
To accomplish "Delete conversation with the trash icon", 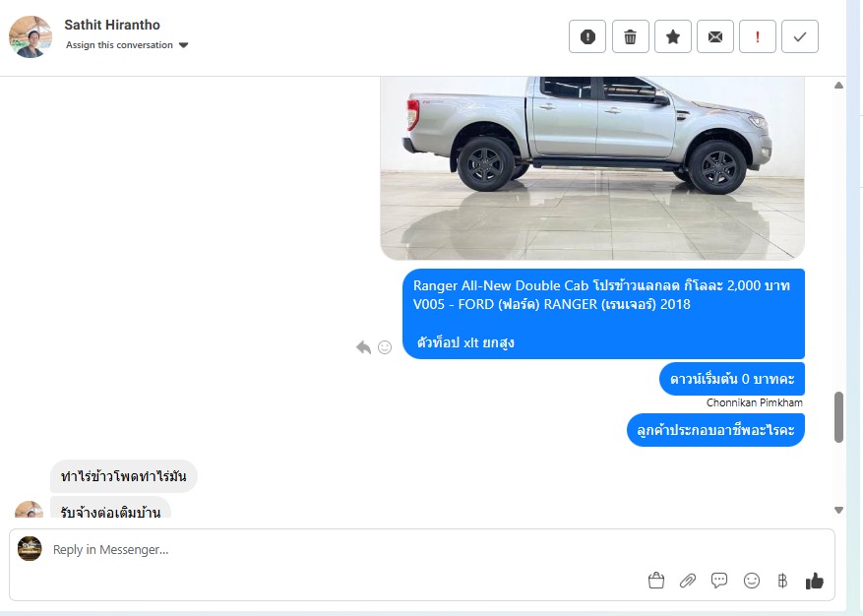I will (x=630, y=36).
